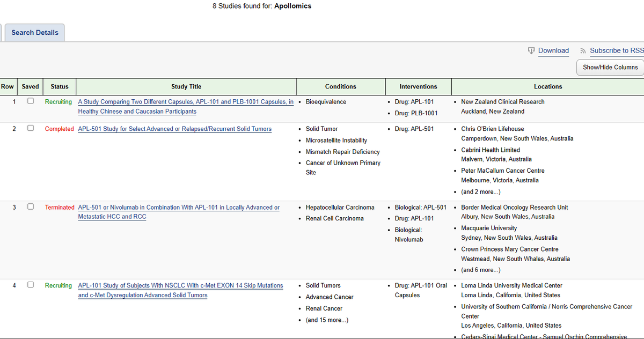644x339 pixels.
Task: Click the Interventions column header
Action: [x=418, y=86]
